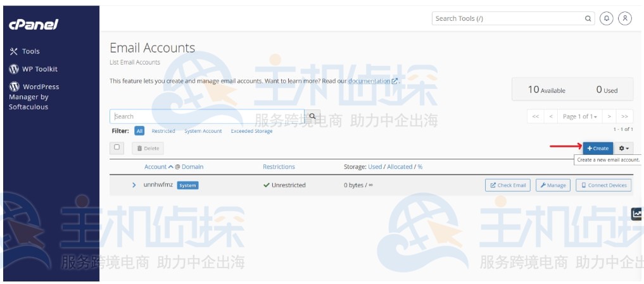
Task: Go to the next page button
Action: (x=609, y=116)
